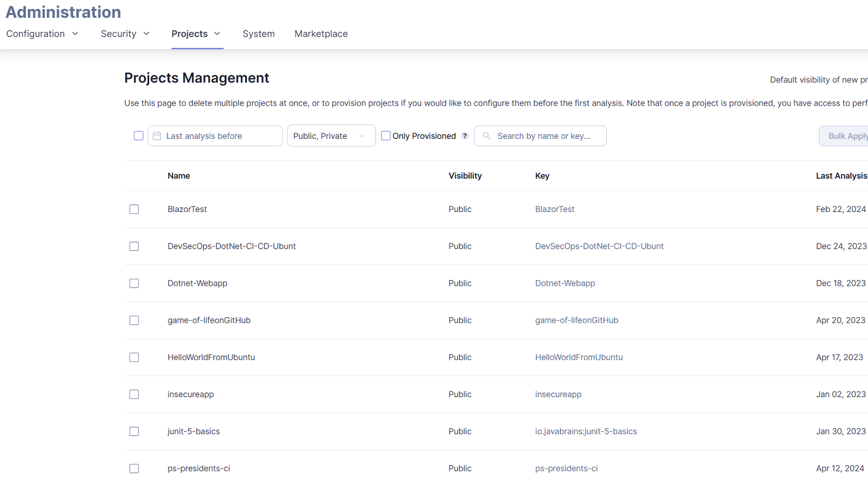Screen dimensions: 868x484
Task: Open the Projects dropdown tab
Action: tap(196, 34)
